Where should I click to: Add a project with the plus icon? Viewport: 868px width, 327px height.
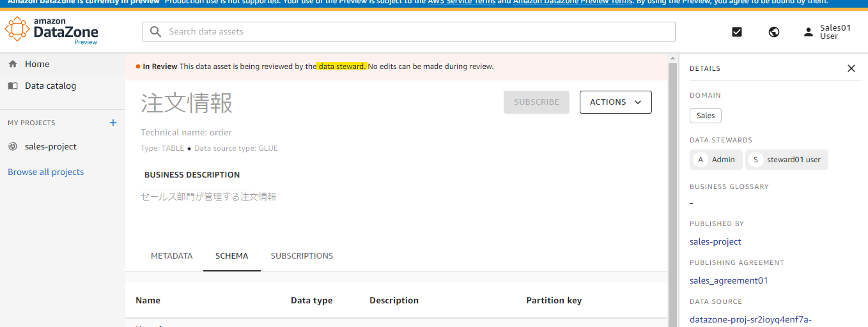point(113,123)
